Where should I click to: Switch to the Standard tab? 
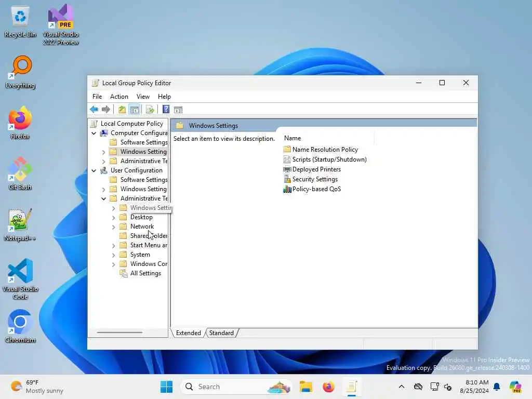click(221, 333)
